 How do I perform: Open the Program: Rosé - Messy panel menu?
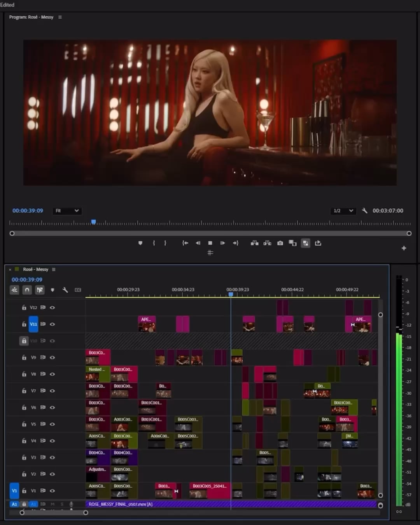(x=60, y=17)
